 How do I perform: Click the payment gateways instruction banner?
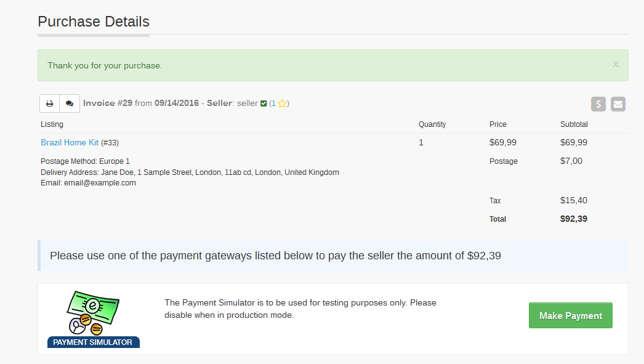[333, 256]
